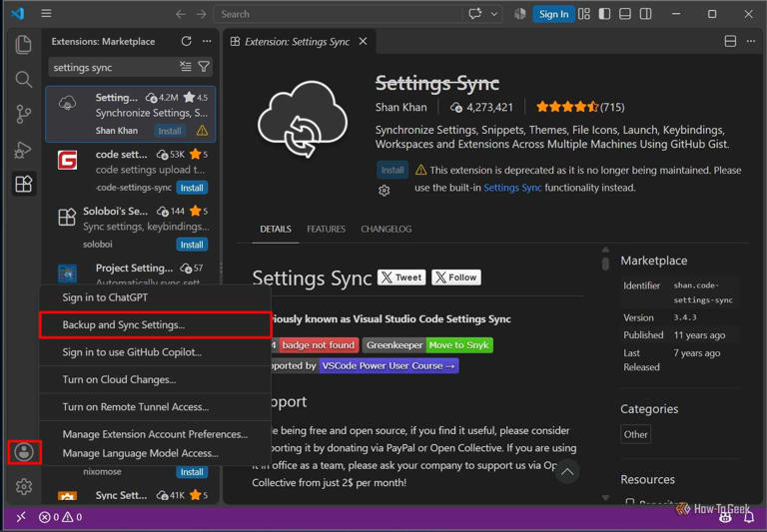The height and width of the screenshot is (532, 767).
Task: Open the Extensions view icon
Action: coord(24,184)
